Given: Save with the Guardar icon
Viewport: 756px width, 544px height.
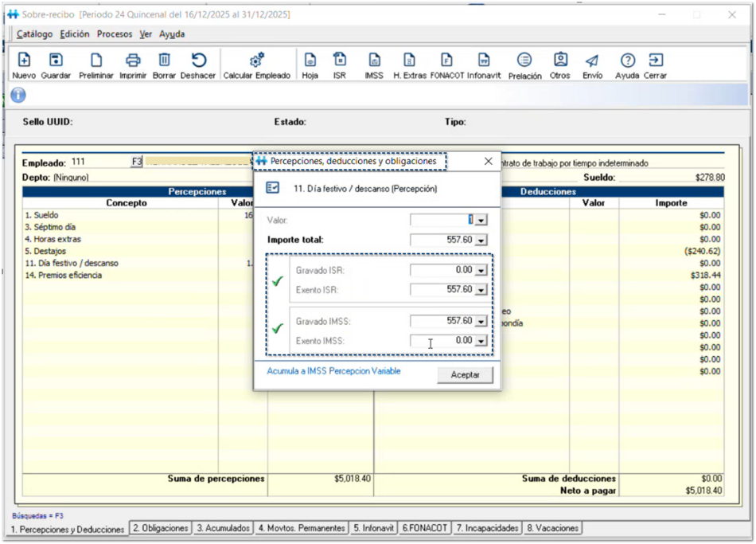Looking at the screenshot, I should click(x=56, y=61).
